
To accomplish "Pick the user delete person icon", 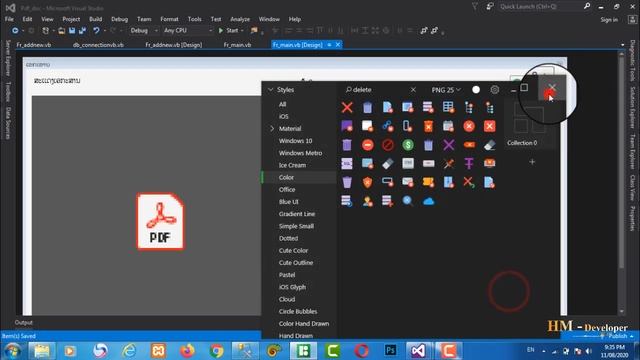I will tap(367, 201).
